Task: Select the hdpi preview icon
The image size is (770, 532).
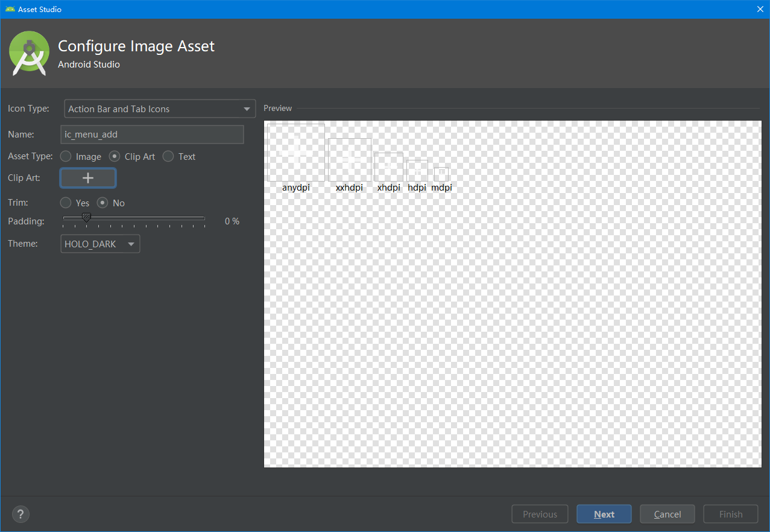Action: 417,171
